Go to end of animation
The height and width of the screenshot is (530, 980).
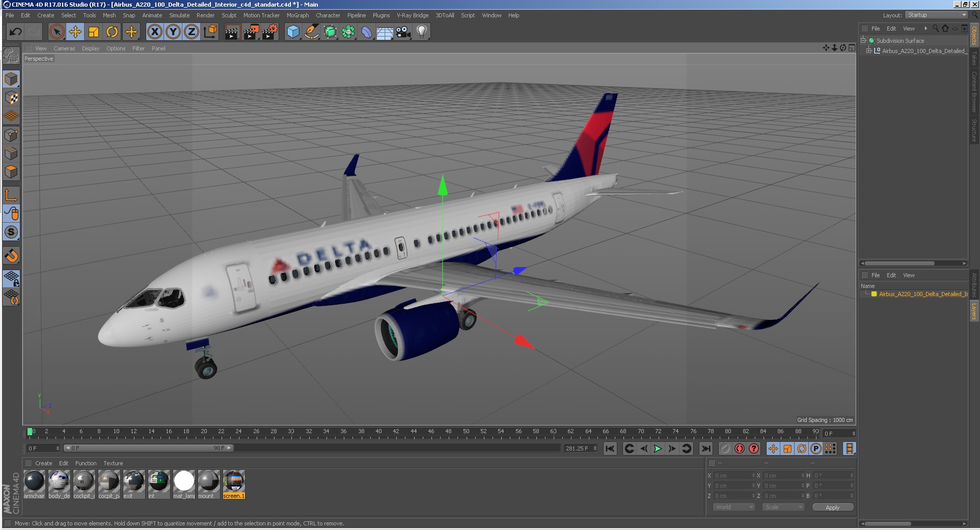click(705, 448)
